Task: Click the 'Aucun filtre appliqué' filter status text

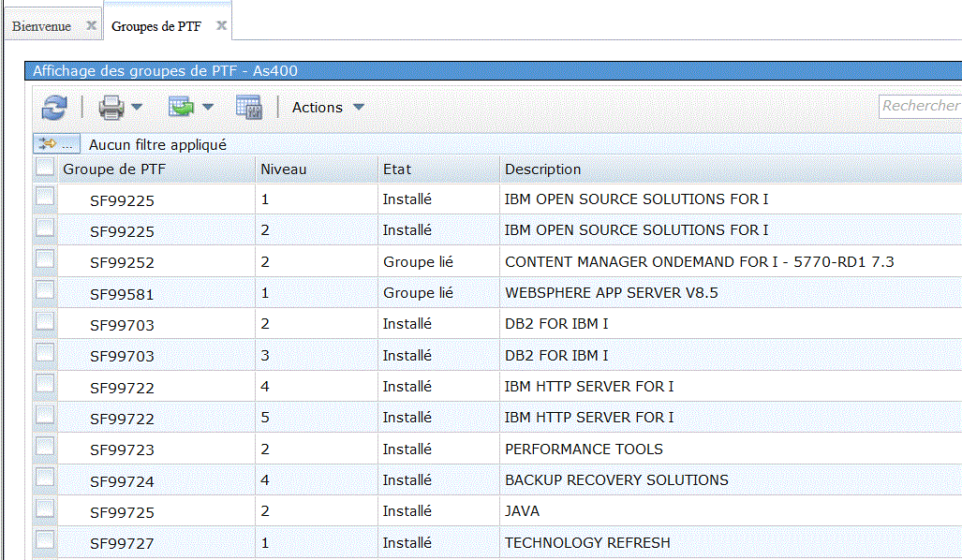Action: [x=157, y=145]
